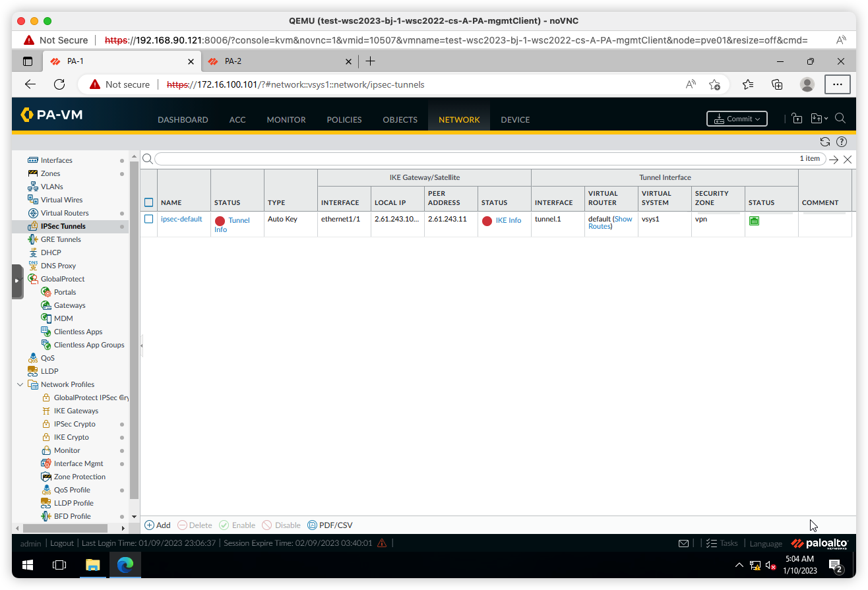Image resolution: width=868 pixels, height=590 pixels.
Task: Open Clientless App Groups entry
Action: [x=89, y=345]
